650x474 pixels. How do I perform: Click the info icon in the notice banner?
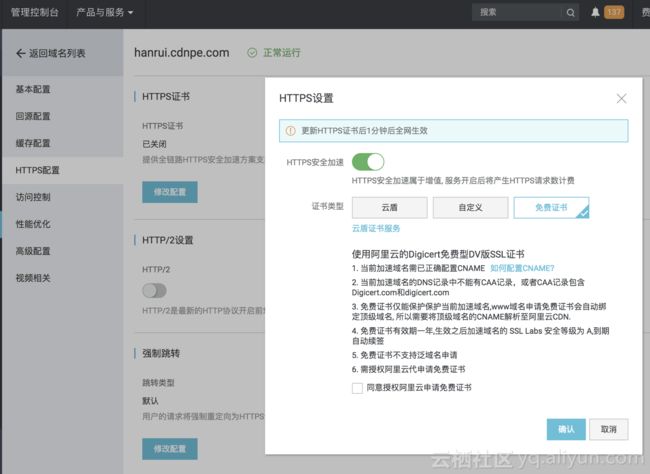tap(291, 131)
